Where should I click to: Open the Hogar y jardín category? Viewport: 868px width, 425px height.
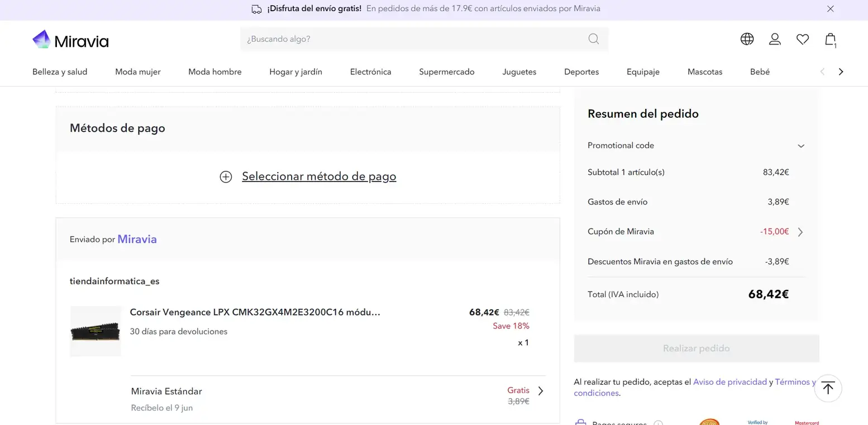click(295, 71)
